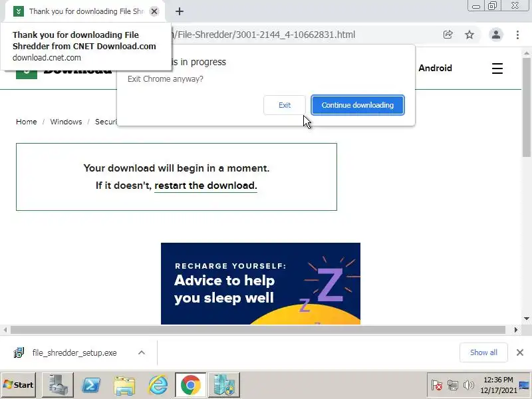
Task: Go to Home breadcrumb
Action: (27, 122)
